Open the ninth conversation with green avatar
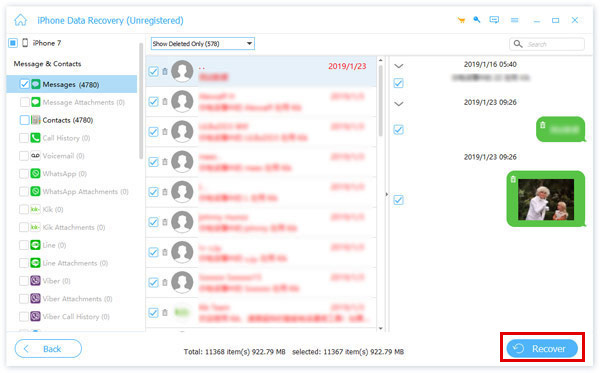 [x=261, y=313]
